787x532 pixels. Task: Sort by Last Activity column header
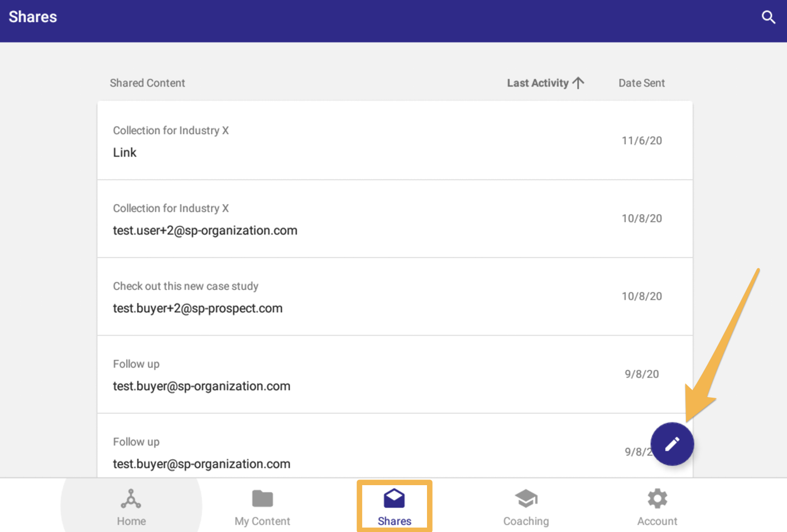tap(538, 83)
